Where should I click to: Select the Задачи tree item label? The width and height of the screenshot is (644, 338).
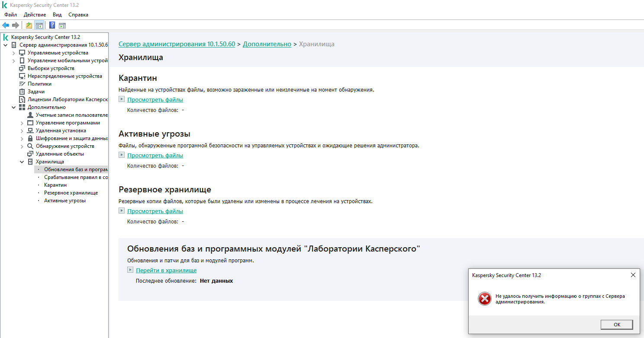coord(36,92)
